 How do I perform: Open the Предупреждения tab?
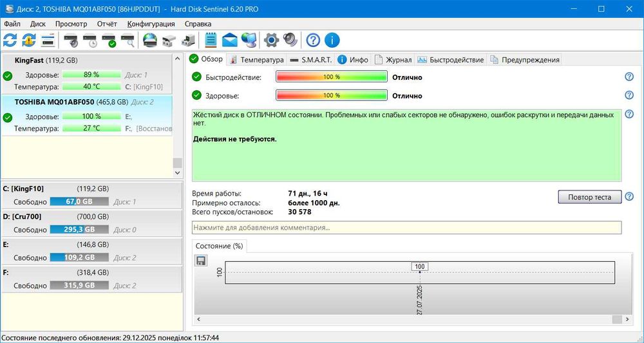[x=524, y=60]
